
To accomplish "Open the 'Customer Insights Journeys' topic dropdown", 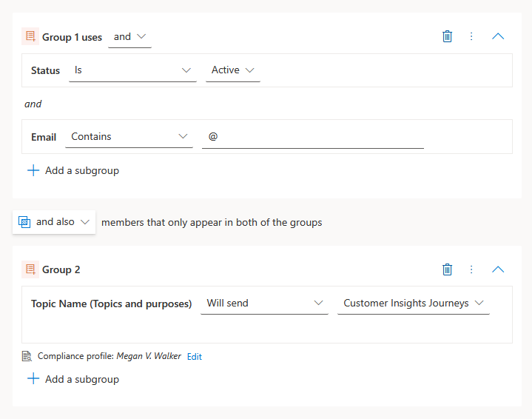I will pyautogui.click(x=413, y=304).
